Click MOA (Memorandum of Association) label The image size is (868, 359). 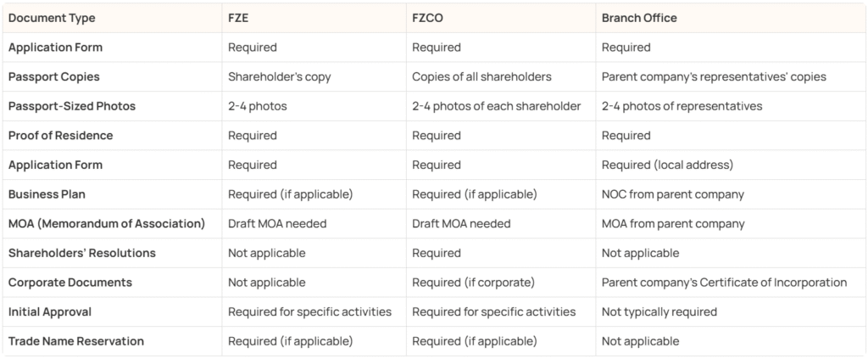click(x=106, y=223)
